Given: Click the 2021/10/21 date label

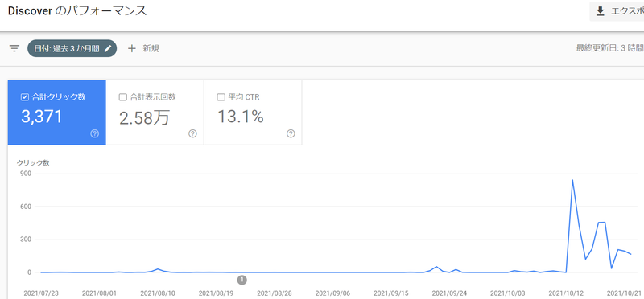Looking at the screenshot, I should pos(625,293).
